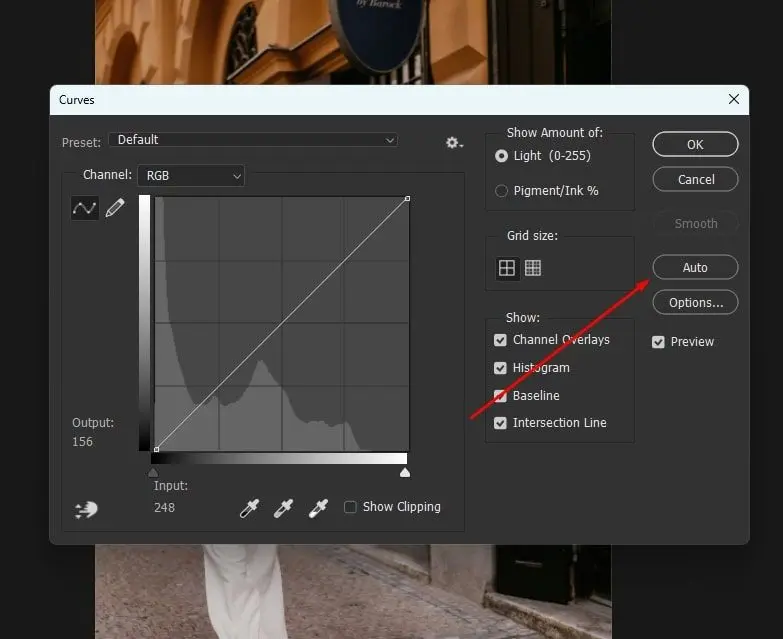Toggle the Preview checkbox
Image resolution: width=783 pixels, height=639 pixels.
pyautogui.click(x=658, y=342)
